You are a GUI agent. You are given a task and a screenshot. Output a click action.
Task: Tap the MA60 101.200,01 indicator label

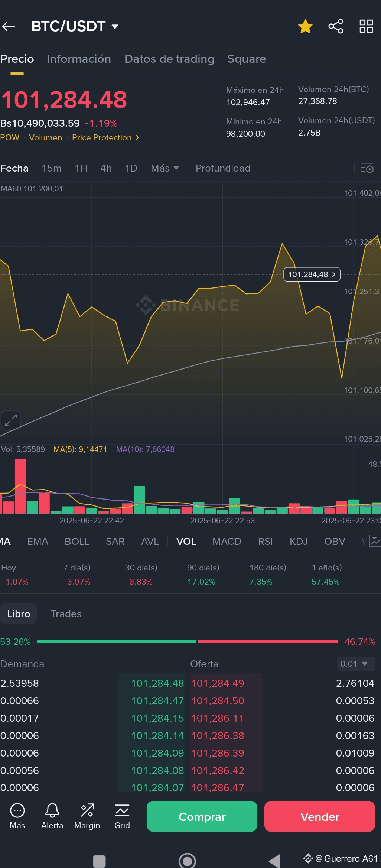32,189
